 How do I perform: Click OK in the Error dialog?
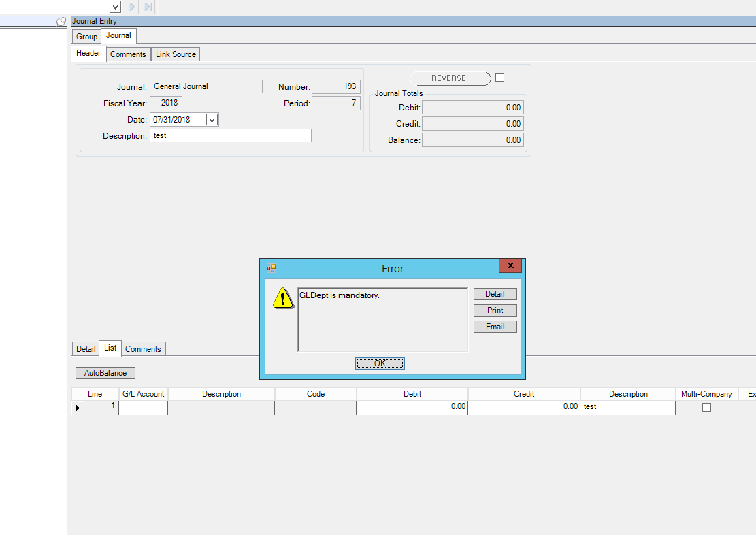380,363
